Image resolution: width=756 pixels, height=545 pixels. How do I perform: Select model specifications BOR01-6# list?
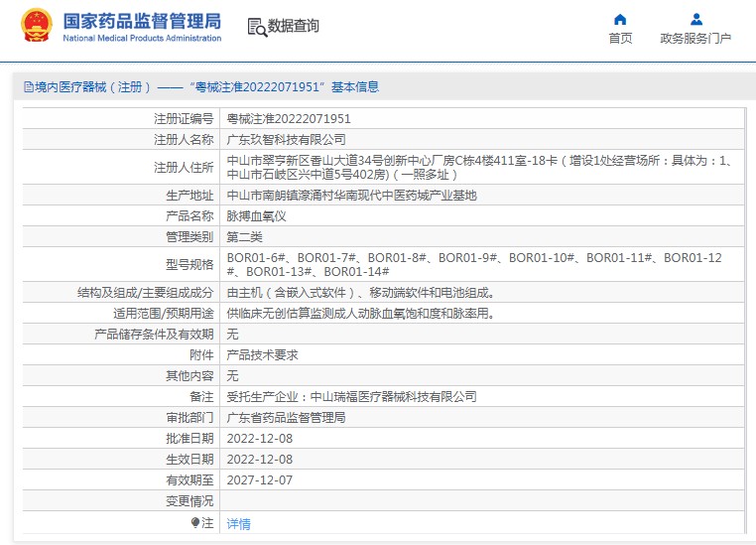click(474, 264)
